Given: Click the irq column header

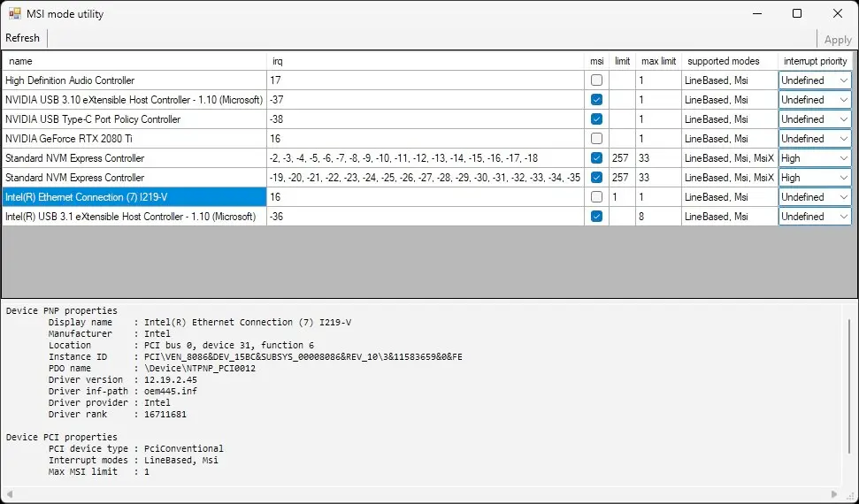Looking at the screenshot, I should 425,61.
